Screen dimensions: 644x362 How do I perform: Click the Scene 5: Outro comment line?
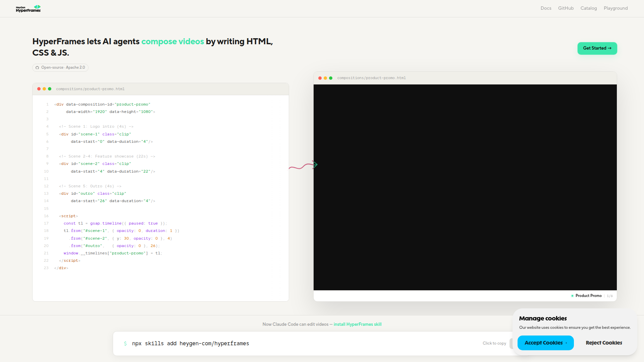pyautogui.click(x=90, y=186)
